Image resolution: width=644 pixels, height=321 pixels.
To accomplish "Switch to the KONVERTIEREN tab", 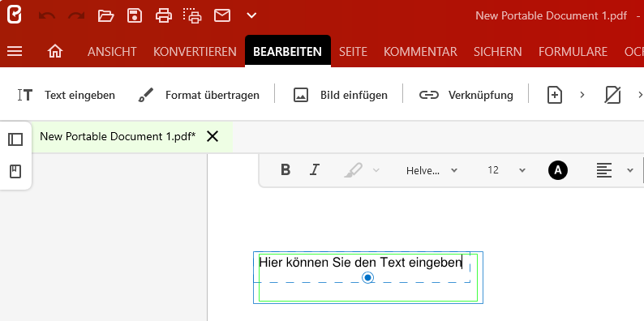I will [x=195, y=52].
